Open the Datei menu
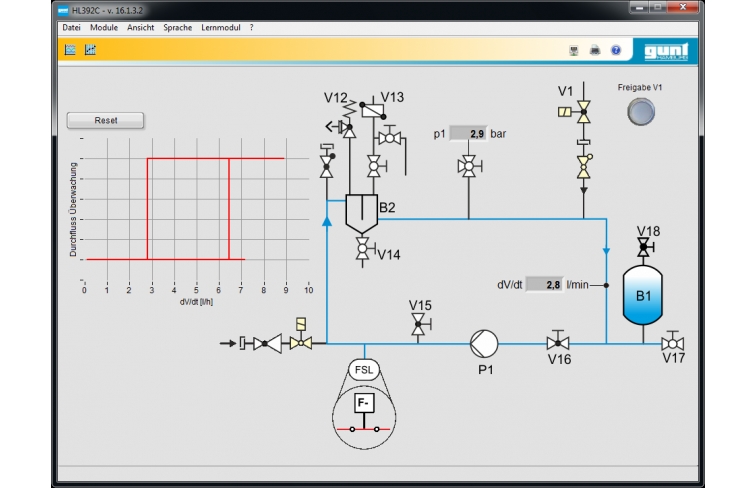This screenshot has width=755, height=488. coord(71,27)
